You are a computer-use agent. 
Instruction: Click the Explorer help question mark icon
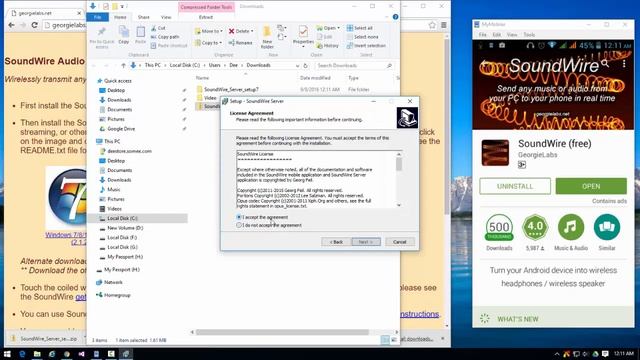point(395,17)
